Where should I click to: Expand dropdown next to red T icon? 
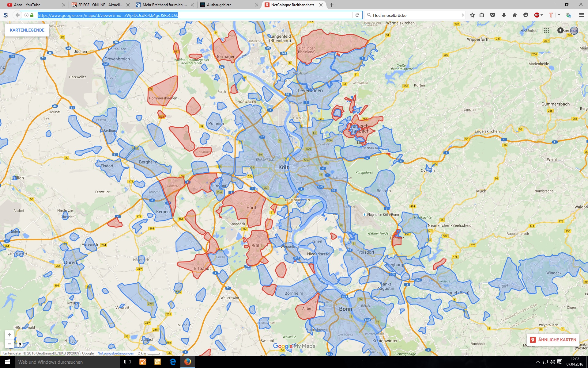click(x=559, y=15)
